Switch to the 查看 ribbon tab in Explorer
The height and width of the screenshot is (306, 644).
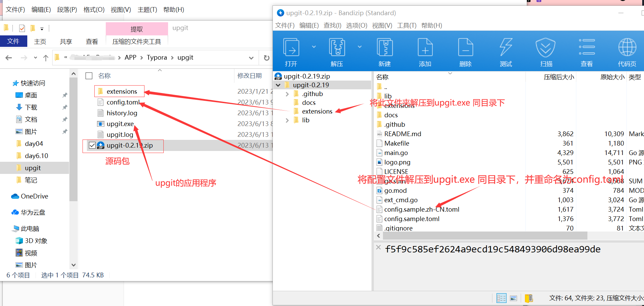[92, 41]
